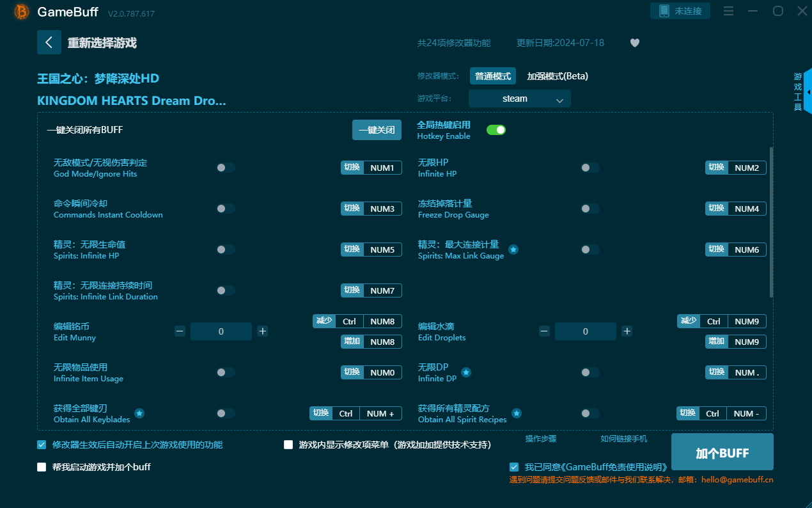This screenshot has width=812, height=508.
Task: Toggle Obtain All Spirit Recipes switch
Action: point(590,413)
